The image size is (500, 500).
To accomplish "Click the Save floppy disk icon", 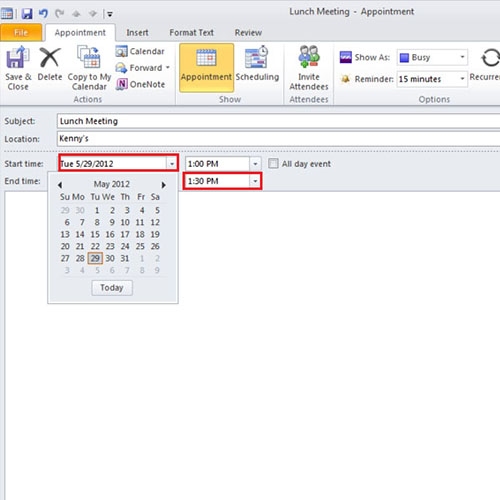I will pyautogui.click(x=27, y=14).
